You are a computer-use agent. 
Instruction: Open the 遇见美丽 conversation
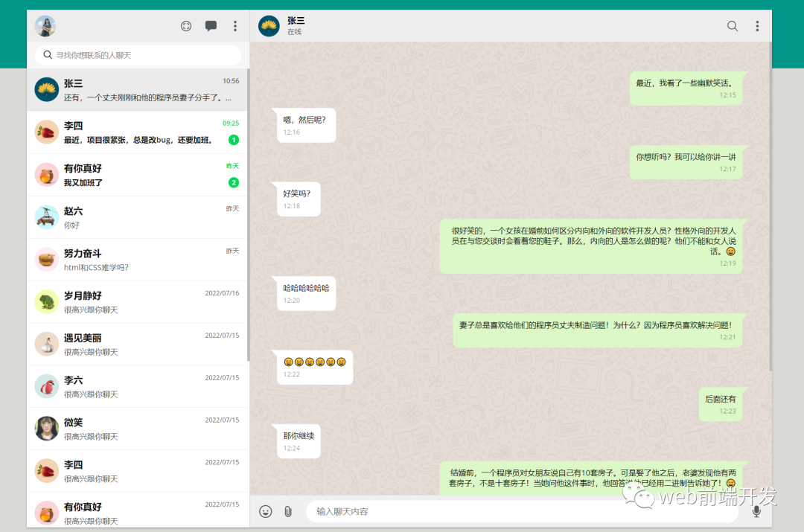pos(138,344)
